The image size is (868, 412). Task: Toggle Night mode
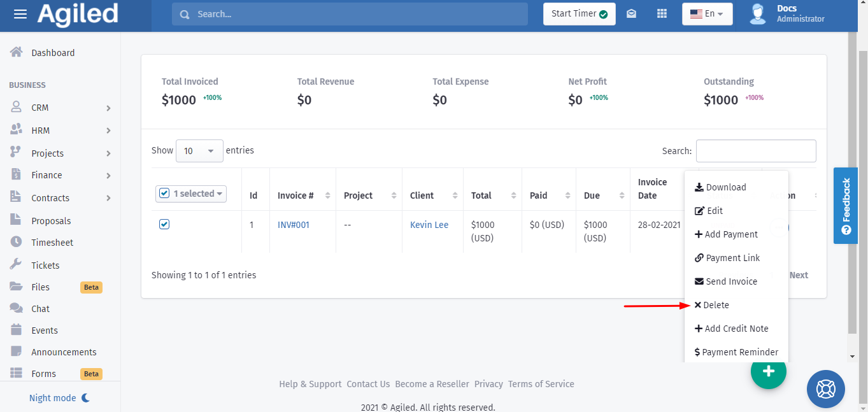[x=60, y=398]
